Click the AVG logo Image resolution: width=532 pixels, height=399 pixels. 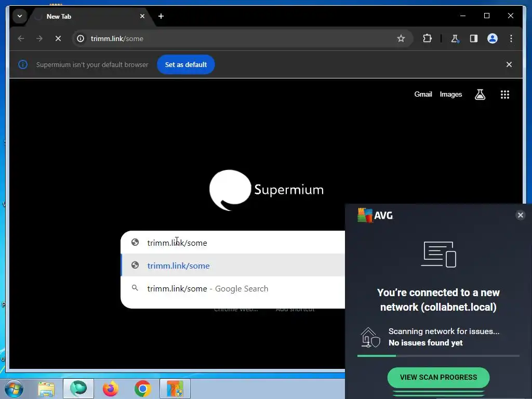coord(375,215)
